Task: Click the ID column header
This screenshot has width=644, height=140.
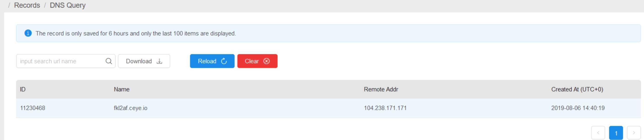Action: tap(23, 89)
